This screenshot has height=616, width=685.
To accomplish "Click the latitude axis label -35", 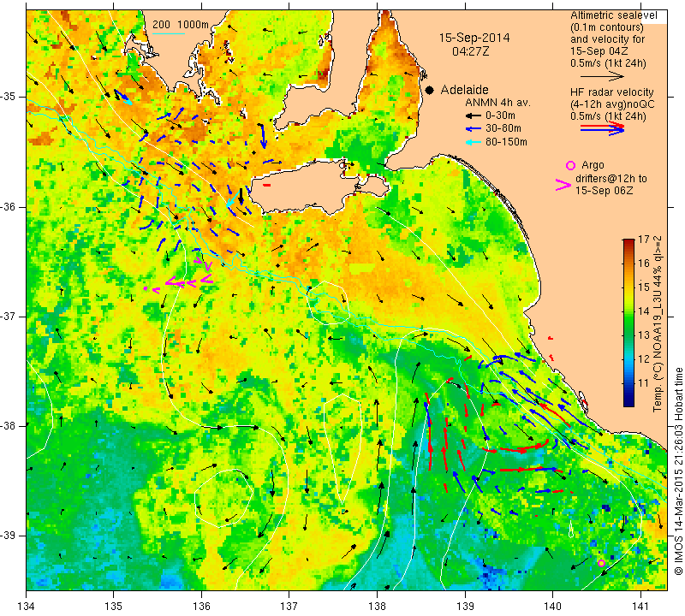I will tap(9, 97).
